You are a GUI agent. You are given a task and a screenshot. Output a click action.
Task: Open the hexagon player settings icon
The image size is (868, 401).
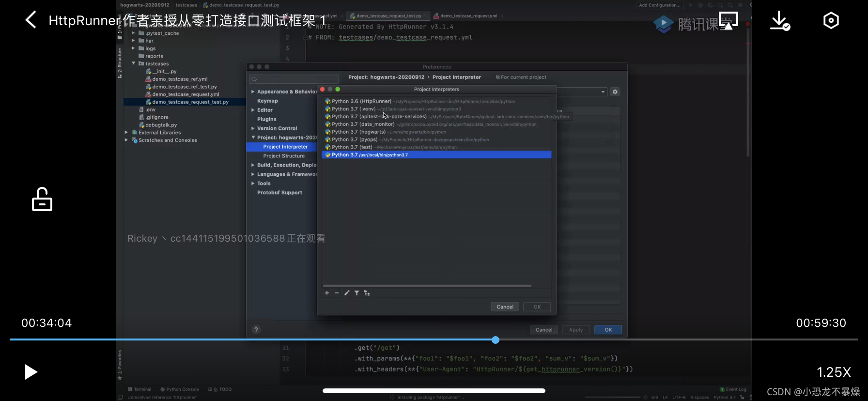coord(831,20)
